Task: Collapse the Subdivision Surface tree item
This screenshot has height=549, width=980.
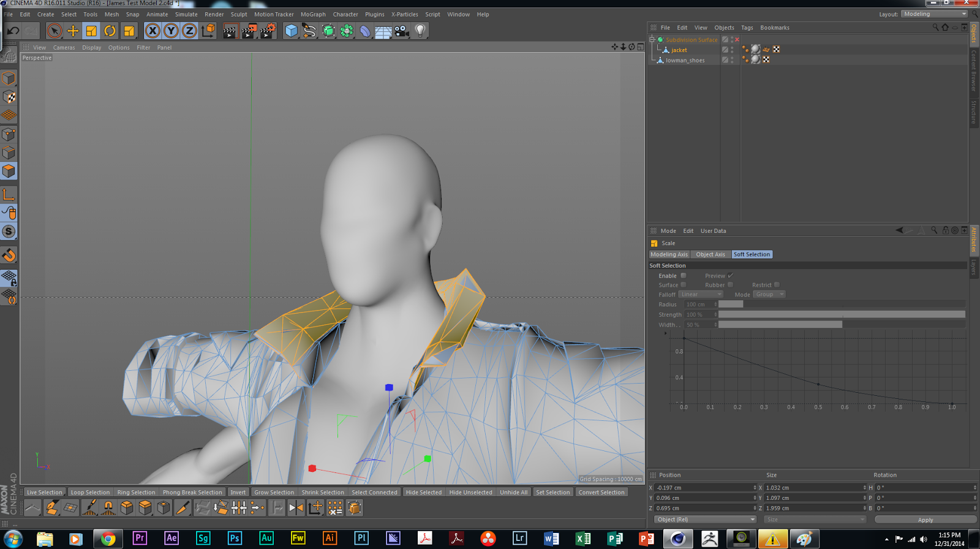Action: tap(652, 40)
